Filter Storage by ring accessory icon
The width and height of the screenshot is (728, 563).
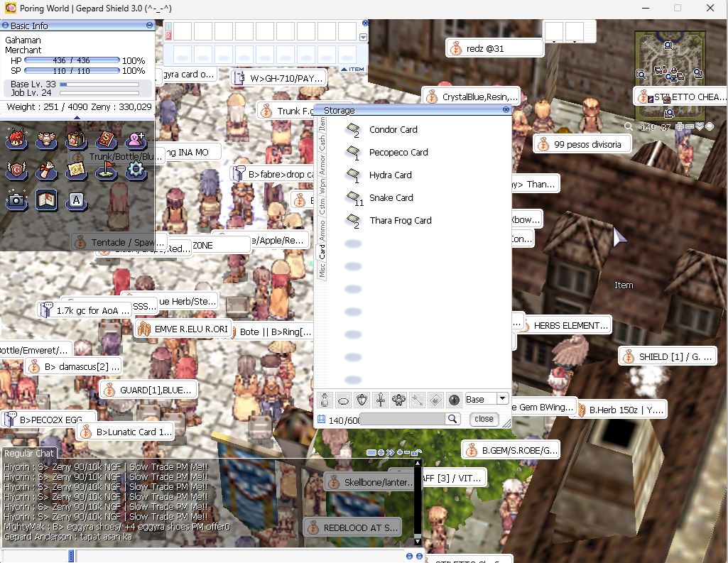pyautogui.click(x=344, y=400)
